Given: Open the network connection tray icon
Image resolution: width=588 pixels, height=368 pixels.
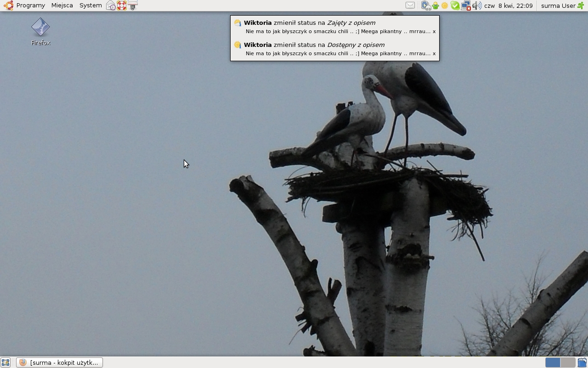Looking at the screenshot, I should [x=465, y=6].
